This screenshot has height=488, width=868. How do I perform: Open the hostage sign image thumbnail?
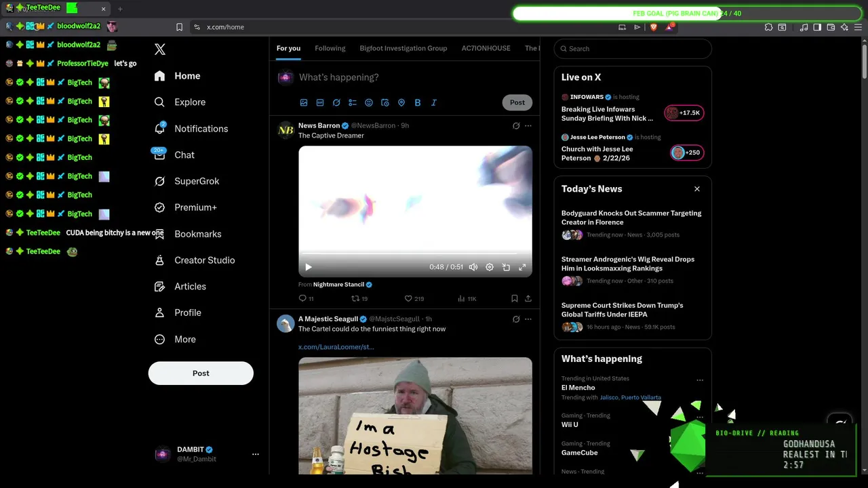click(x=415, y=415)
